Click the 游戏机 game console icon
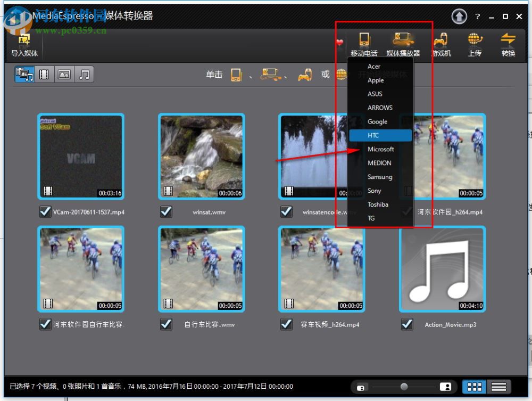This screenshot has height=401, width=532. pyautogui.click(x=440, y=40)
